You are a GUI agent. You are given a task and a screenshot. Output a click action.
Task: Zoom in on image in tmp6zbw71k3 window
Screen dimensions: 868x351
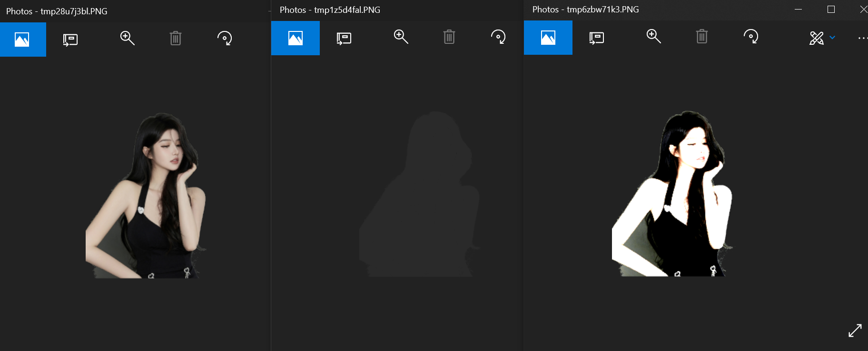click(x=653, y=36)
